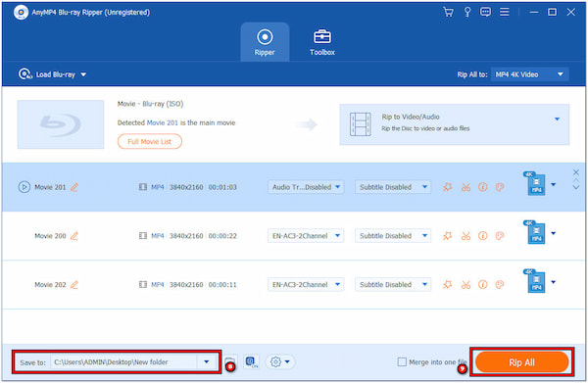
Task: Rename Movie 200 with the pencil icon
Action: 74,236
